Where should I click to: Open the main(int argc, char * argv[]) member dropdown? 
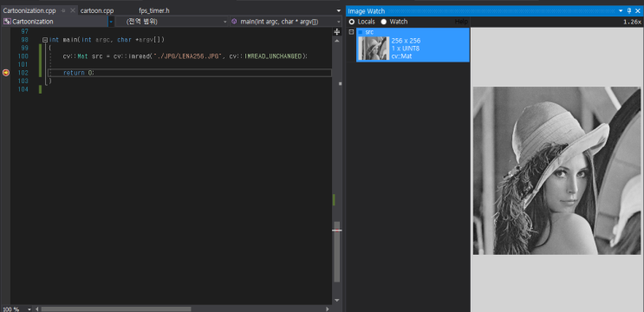[339, 22]
